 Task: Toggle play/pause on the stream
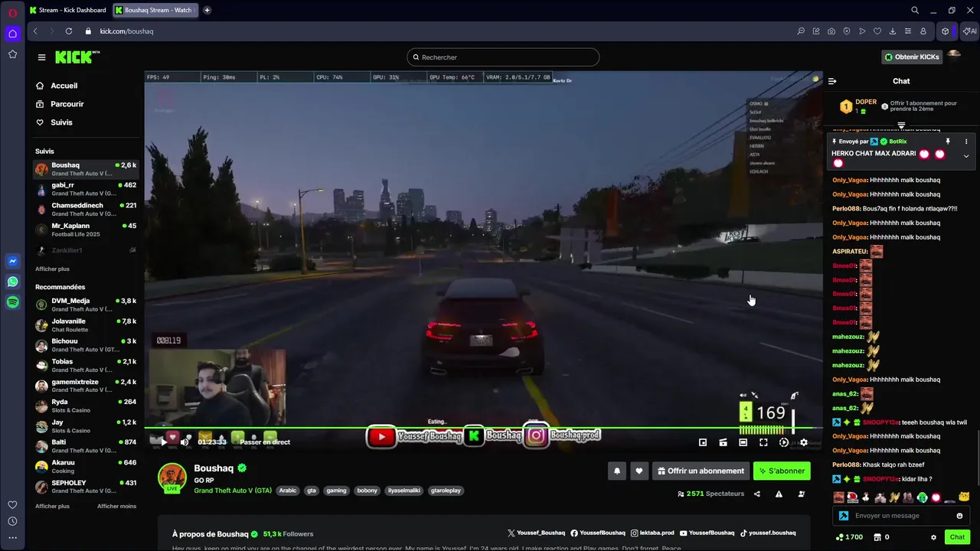click(x=163, y=442)
